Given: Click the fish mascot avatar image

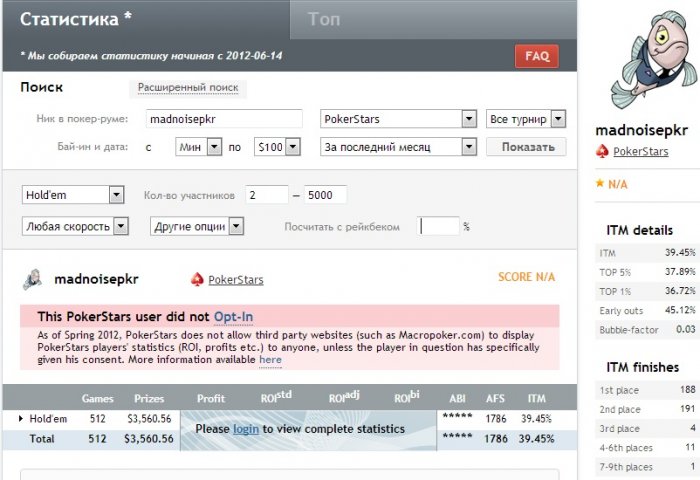Looking at the screenshot, I should click(x=654, y=59).
